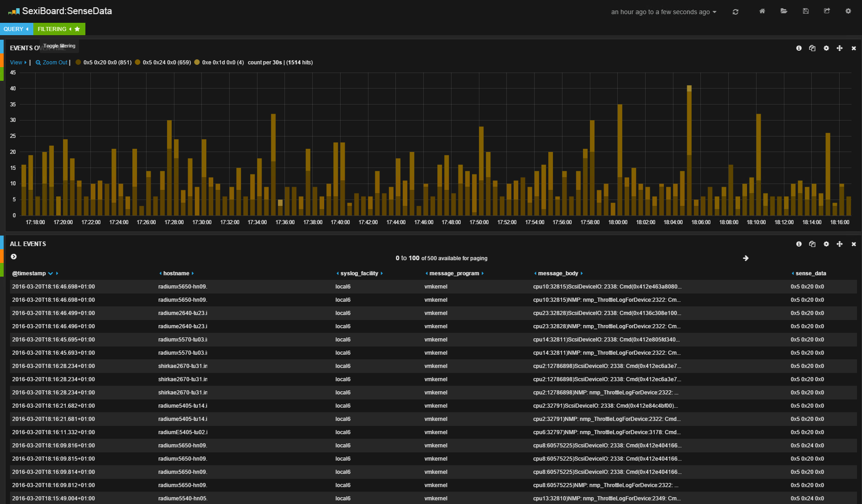Expand the View options of the histogram
Screen dimensions: 862x504
pos(18,63)
